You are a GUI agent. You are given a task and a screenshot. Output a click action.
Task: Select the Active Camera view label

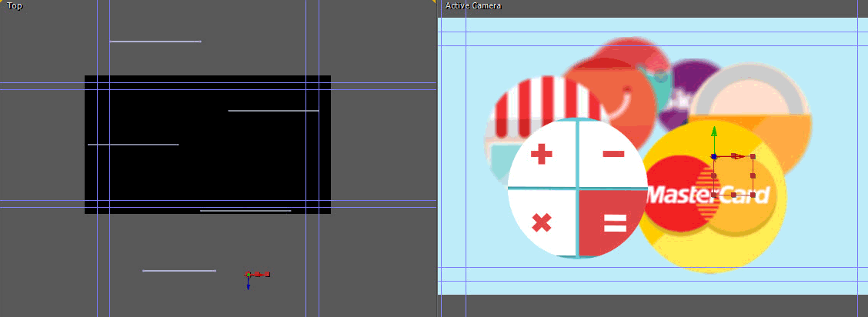472,5
